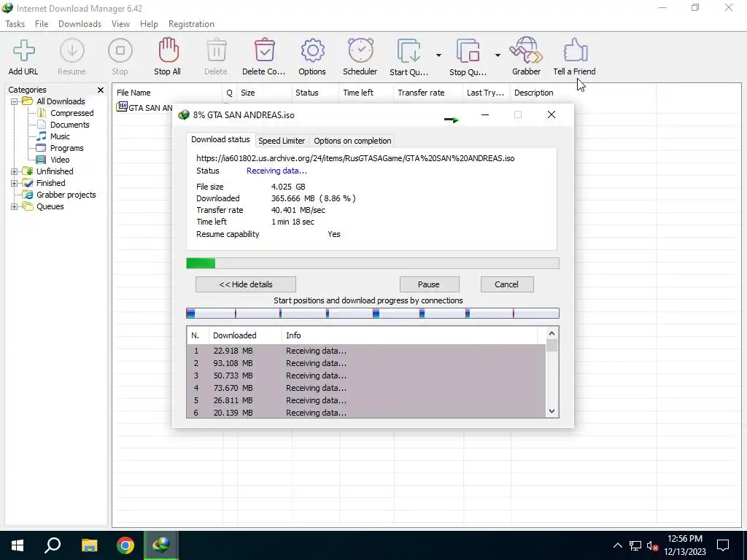Open Google Chrome from taskbar
The height and width of the screenshot is (560, 747).
[x=125, y=545]
